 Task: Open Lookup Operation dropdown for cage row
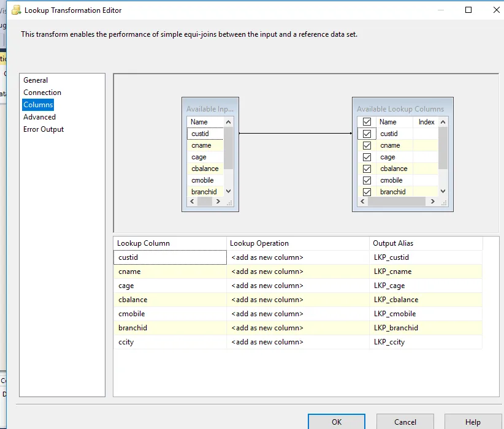pyautogui.click(x=298, y=286)
